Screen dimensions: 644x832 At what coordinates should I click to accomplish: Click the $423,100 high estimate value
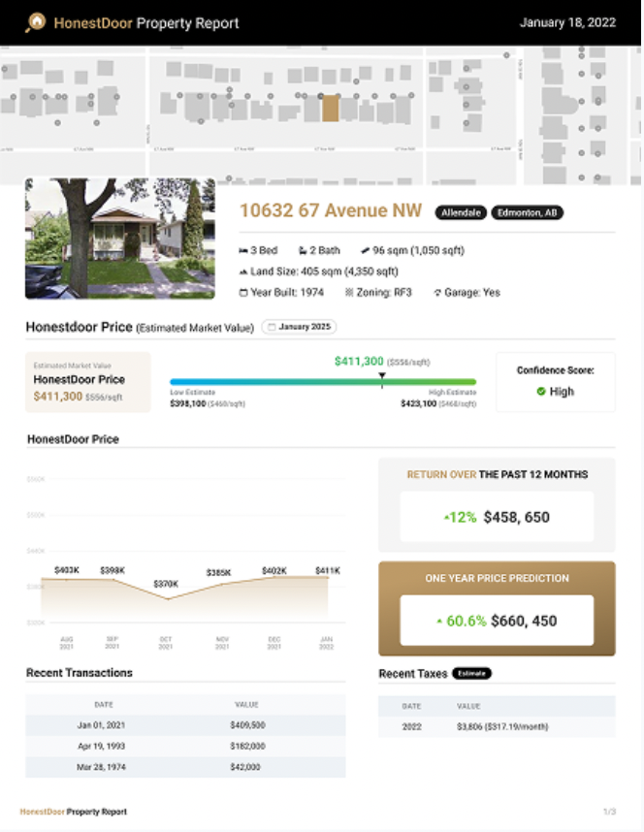[x=418, y=403]
